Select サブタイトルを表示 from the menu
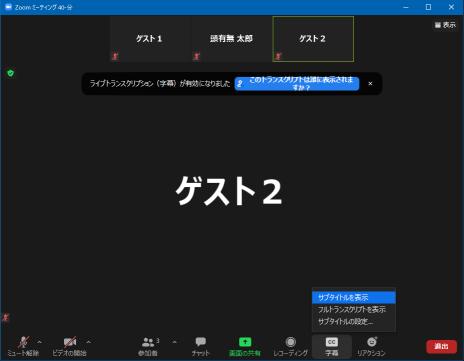 tap(354, 297)
